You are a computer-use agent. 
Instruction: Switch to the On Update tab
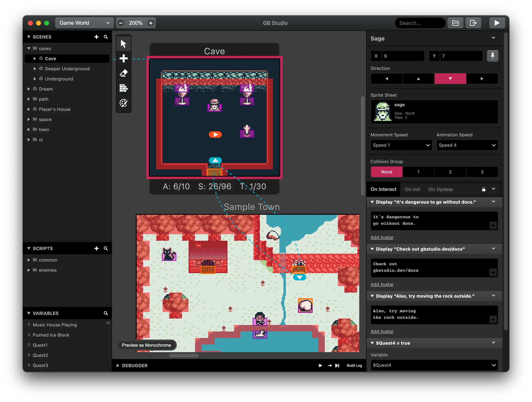coord(440,189)
